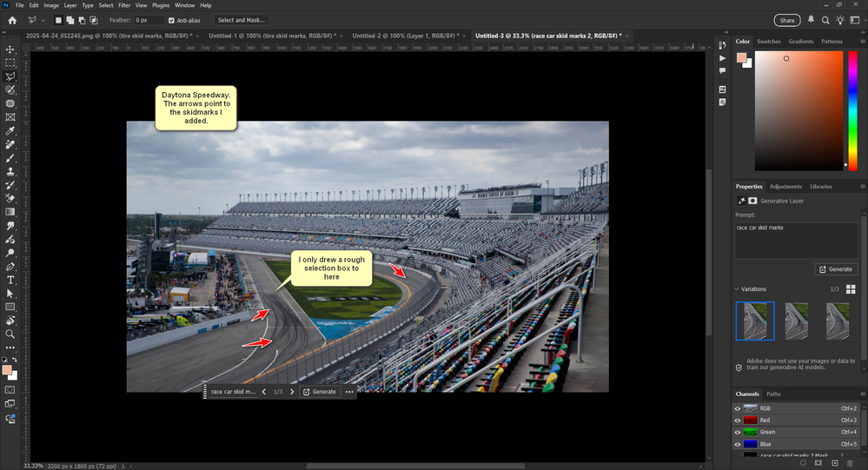Select the Horizontal Type tool
868x470 pixels.
(10, 280)
